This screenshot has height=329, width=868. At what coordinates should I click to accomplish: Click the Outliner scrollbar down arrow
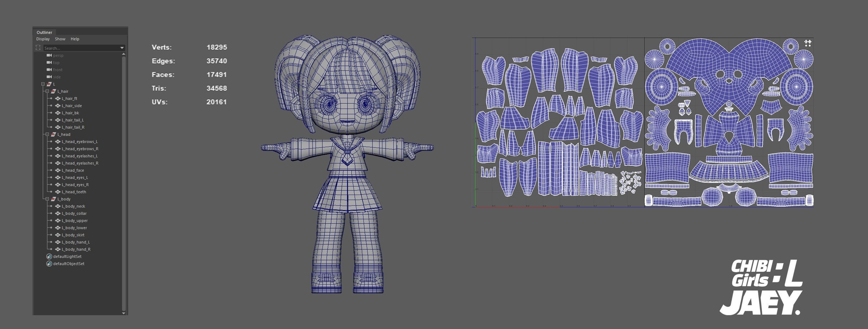[x=124, y=313]
